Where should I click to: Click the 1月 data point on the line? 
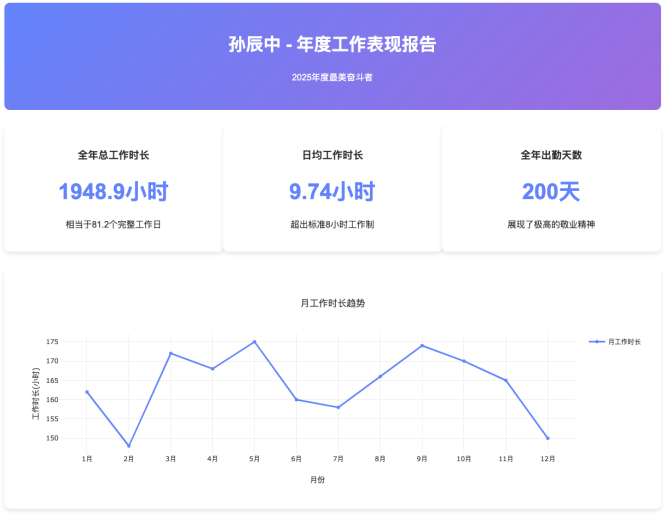(x=87, y=392)
